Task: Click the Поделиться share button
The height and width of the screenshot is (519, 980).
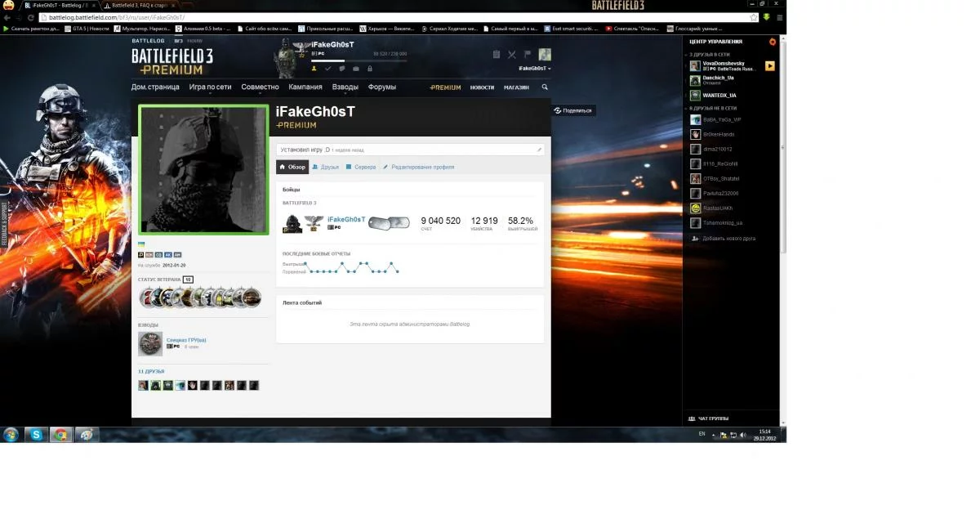Action: click(x=573, y=110)
